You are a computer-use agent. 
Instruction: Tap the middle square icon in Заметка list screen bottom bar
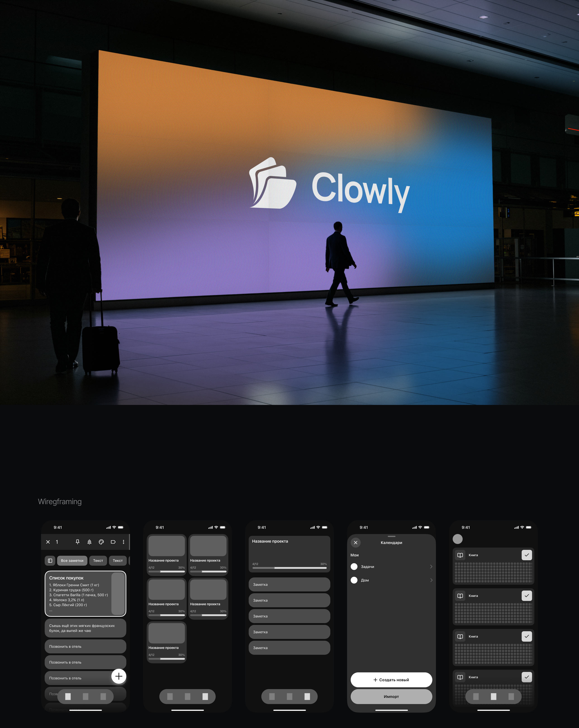(289, 696)
